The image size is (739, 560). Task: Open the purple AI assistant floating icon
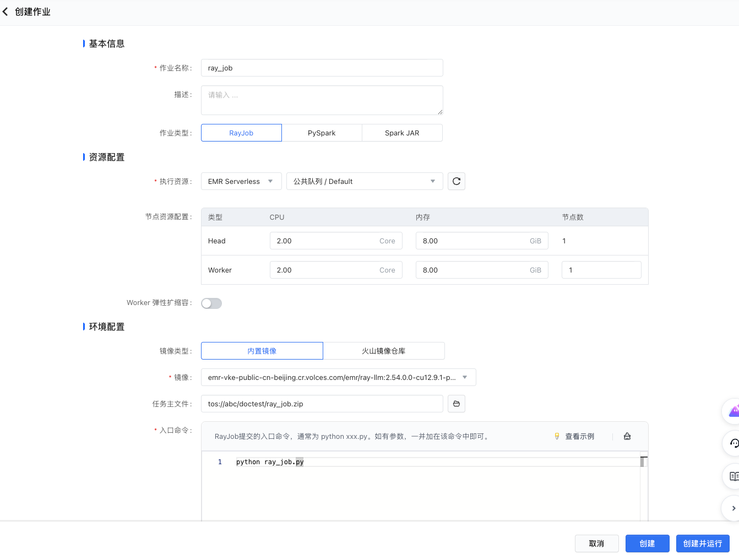(x=734, y=411)
